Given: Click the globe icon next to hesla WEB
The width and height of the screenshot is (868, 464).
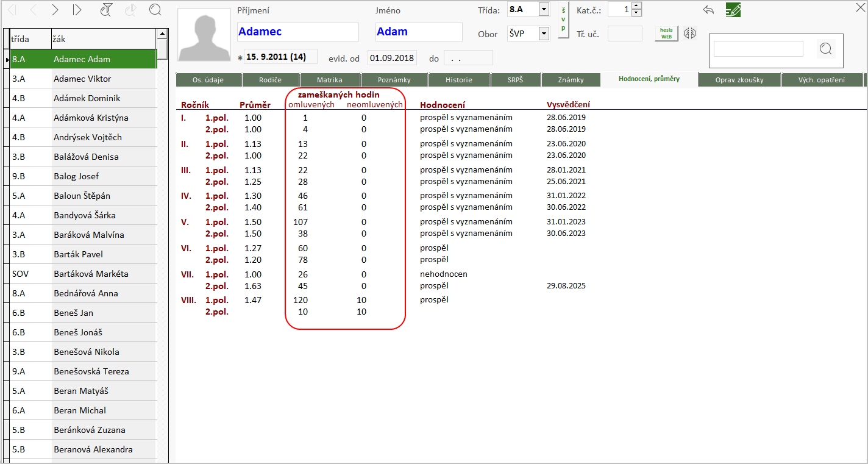Looking at the screenshot, I should coord(690,34).
